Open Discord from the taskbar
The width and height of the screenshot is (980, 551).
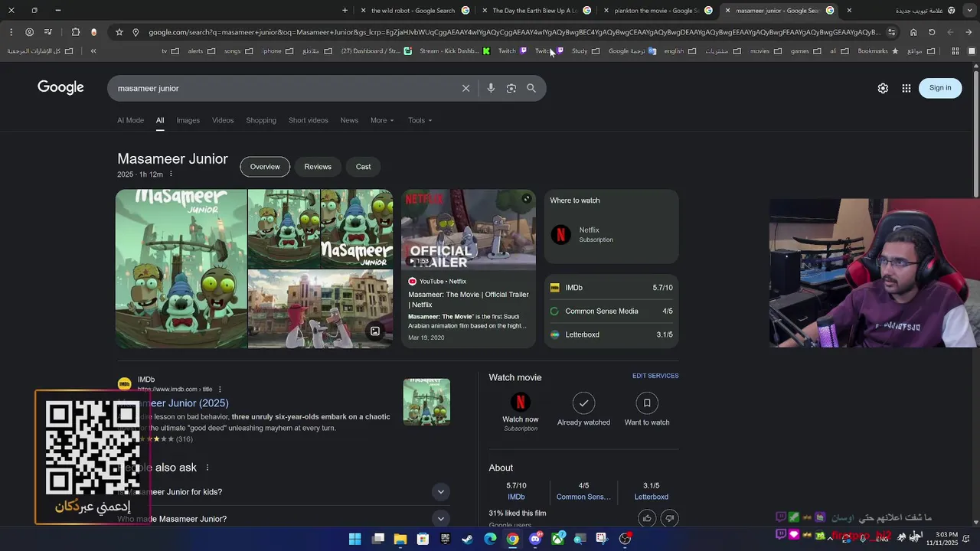point(535,539)
